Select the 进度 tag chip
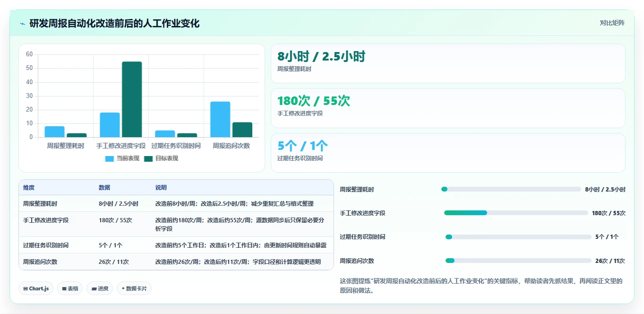The image size is (644, 314). [100, 288]
